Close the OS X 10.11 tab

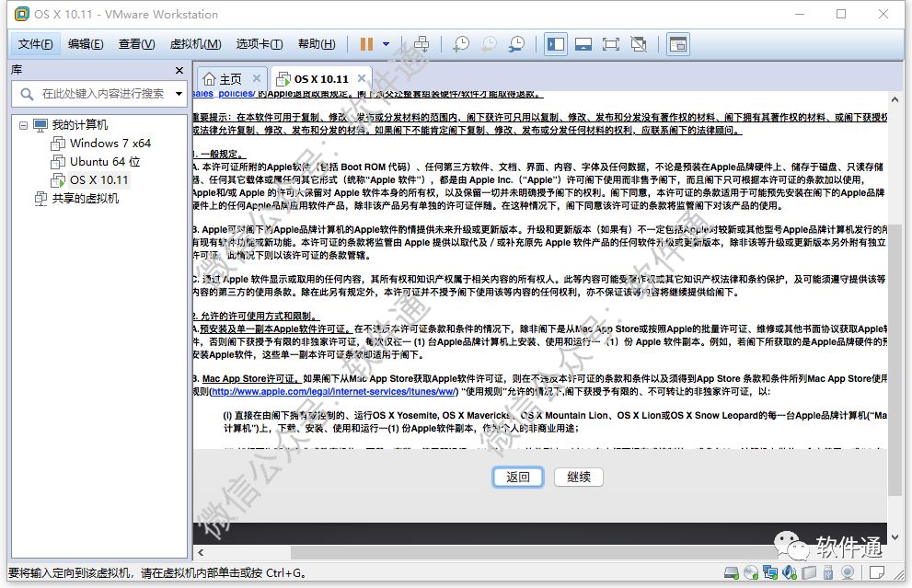click(x=361, y=78)
